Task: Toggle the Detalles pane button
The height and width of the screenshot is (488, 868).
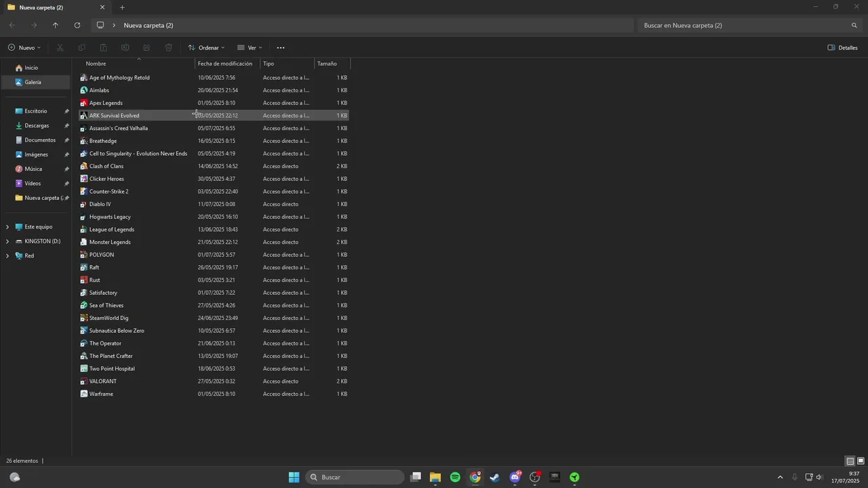Action: [843, 47]
